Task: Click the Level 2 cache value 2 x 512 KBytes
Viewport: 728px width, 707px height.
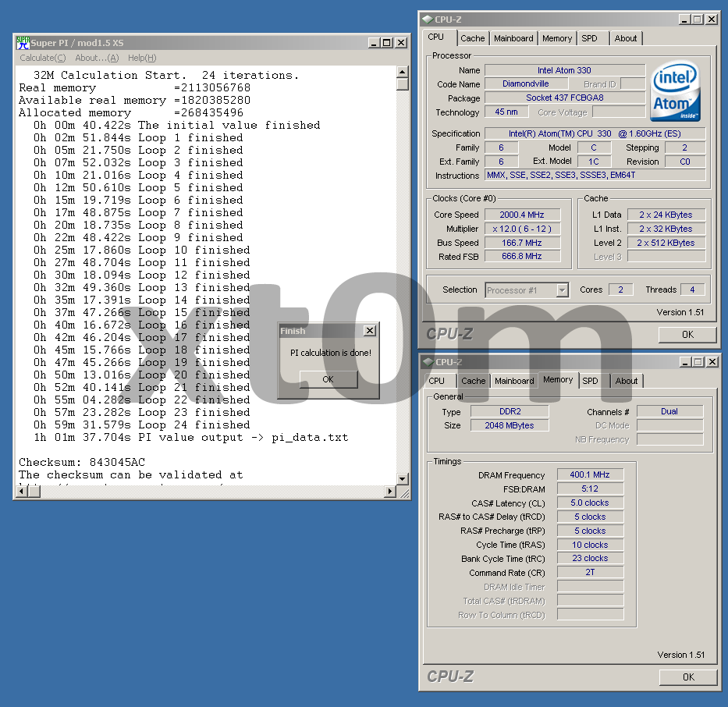Action: 666,243
